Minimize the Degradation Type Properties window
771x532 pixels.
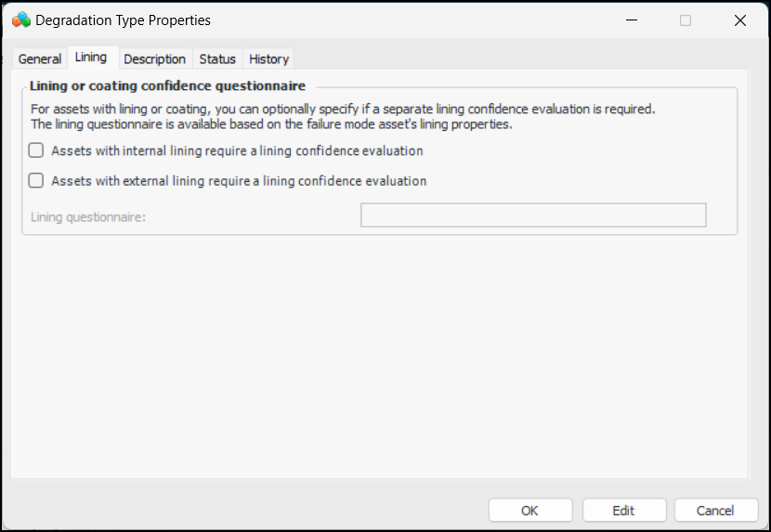click(632, 19)
